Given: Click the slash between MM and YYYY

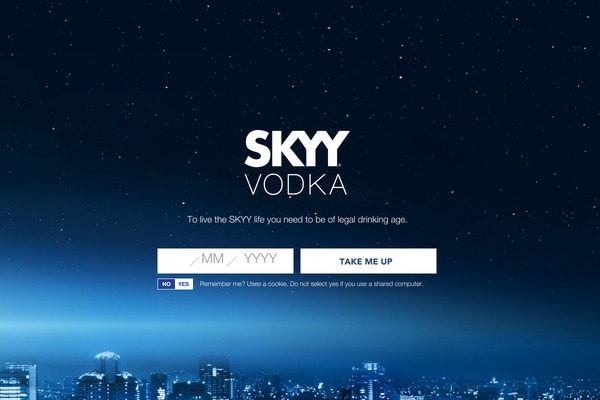Looking at the screenshot, I should (x=232, y=261).
